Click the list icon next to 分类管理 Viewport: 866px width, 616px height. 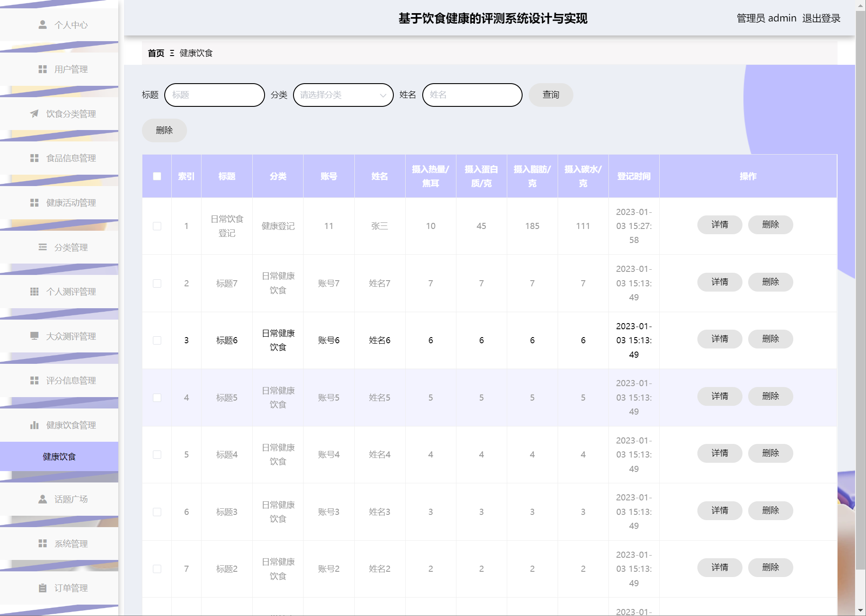42,247
